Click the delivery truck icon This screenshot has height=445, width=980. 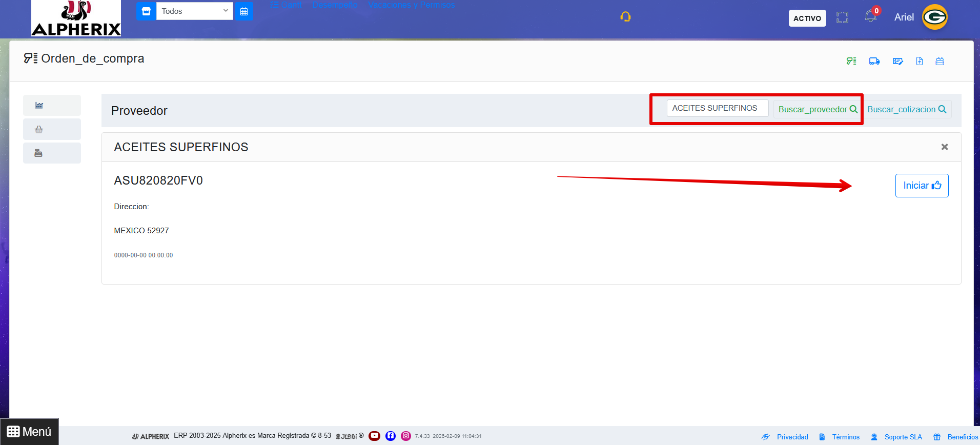click(x=874, y=62)
